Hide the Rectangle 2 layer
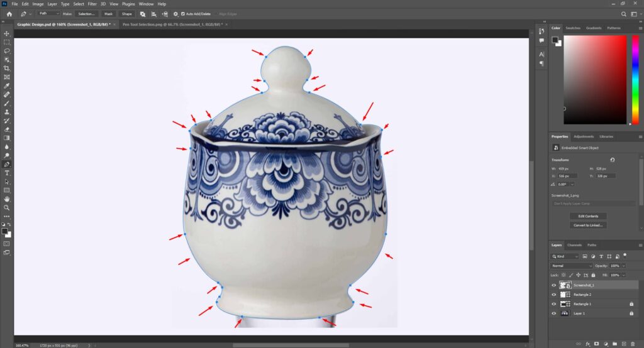This screenshot has height=348, width=644. [553, 295]
